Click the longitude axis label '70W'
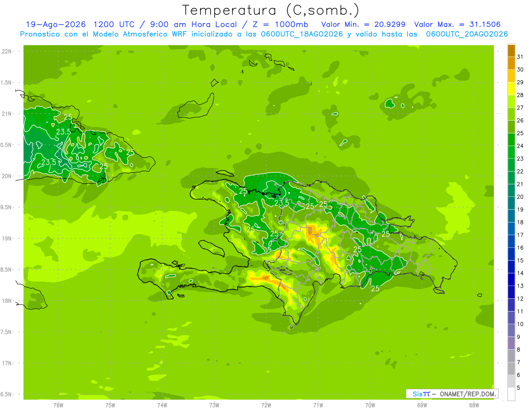Viewport: 532px width, 411px height. click(x=370, y=406)
